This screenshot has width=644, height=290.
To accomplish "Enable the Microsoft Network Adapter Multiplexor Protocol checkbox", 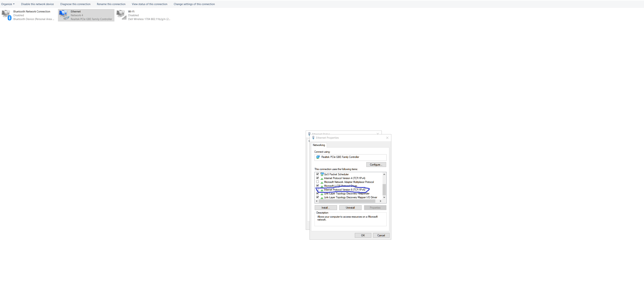I will click(317, 182).
